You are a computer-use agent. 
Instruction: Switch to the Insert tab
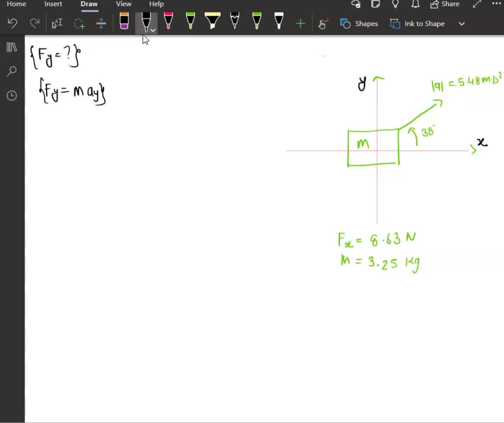click(x=53, y=4)
